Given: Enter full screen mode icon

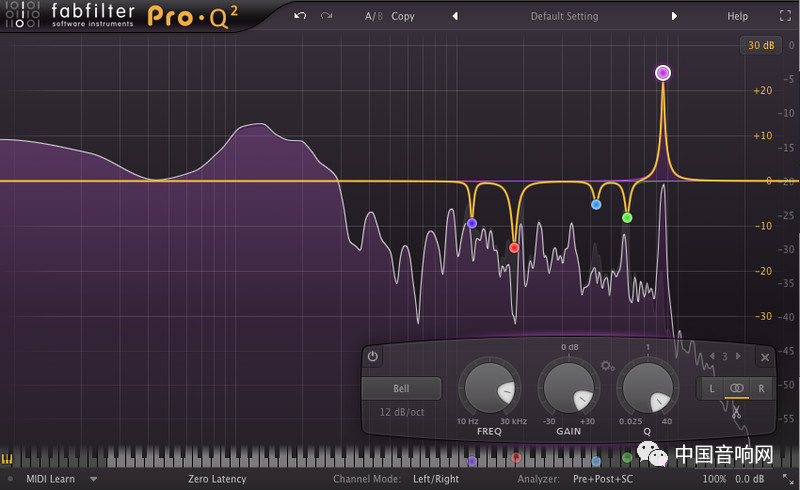Looking at the screenshot, I should click(x=785, y=16).
